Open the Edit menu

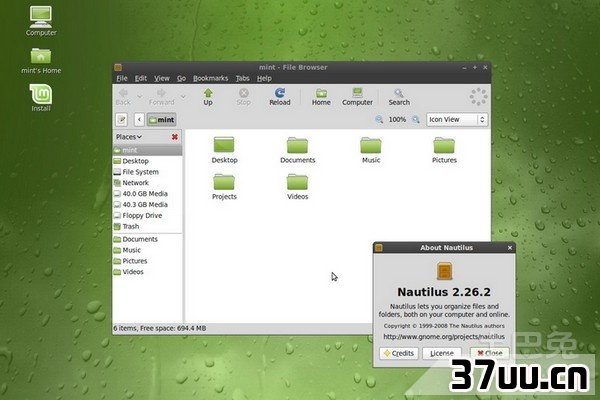(141, 78)
